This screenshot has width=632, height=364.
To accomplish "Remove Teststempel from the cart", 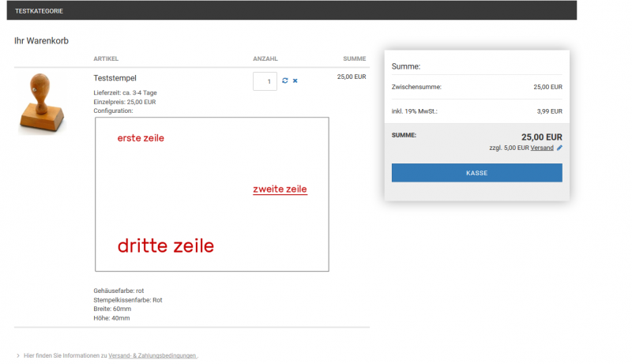I will 295,81.
